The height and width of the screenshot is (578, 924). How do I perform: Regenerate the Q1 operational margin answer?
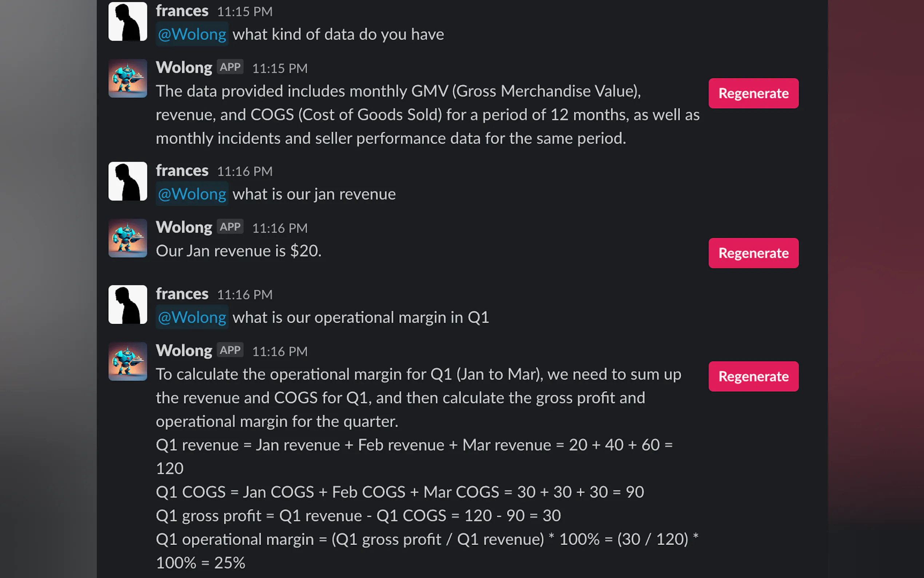click(x=753, y=377)
